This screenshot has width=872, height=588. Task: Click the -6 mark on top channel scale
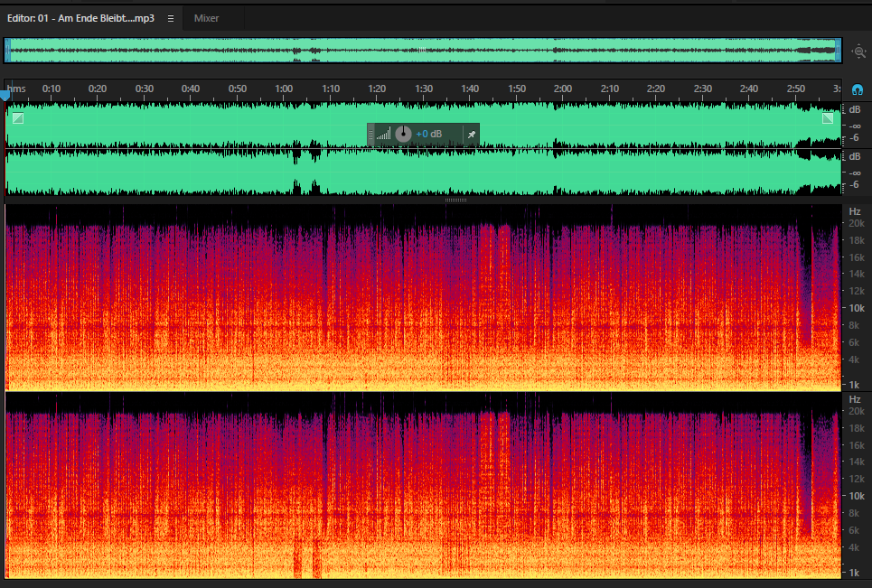point(855,137)
